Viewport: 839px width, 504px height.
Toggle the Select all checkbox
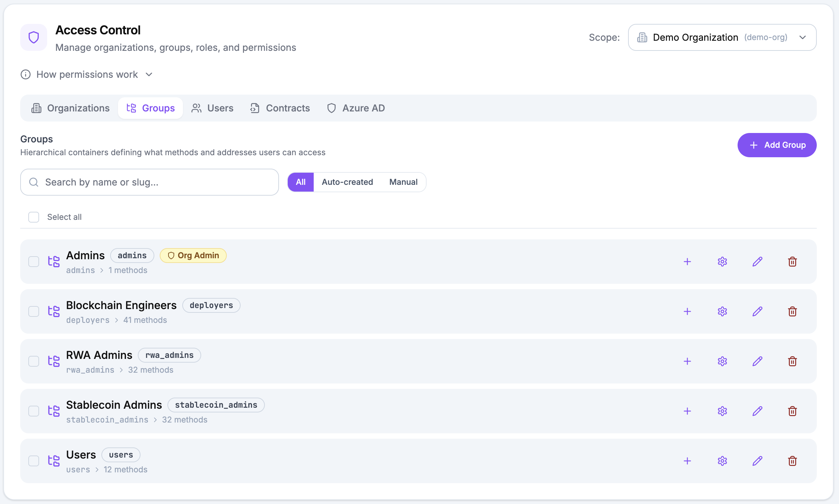[34, 217]
